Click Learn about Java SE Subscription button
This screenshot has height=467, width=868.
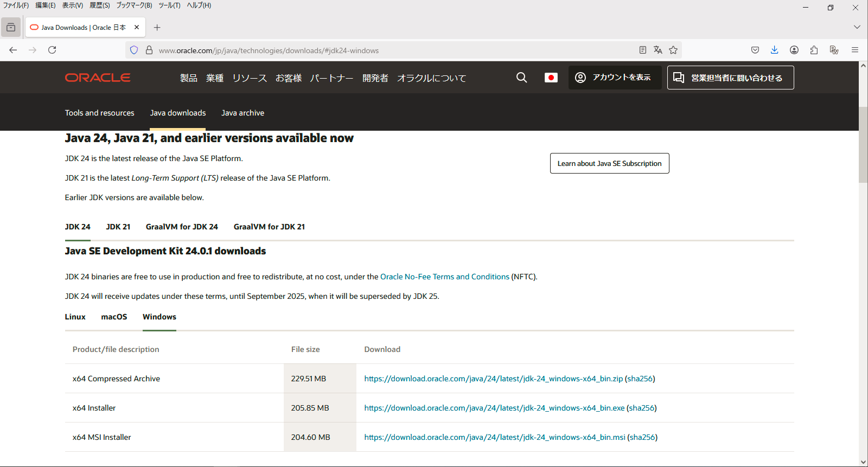click(610, 163)
